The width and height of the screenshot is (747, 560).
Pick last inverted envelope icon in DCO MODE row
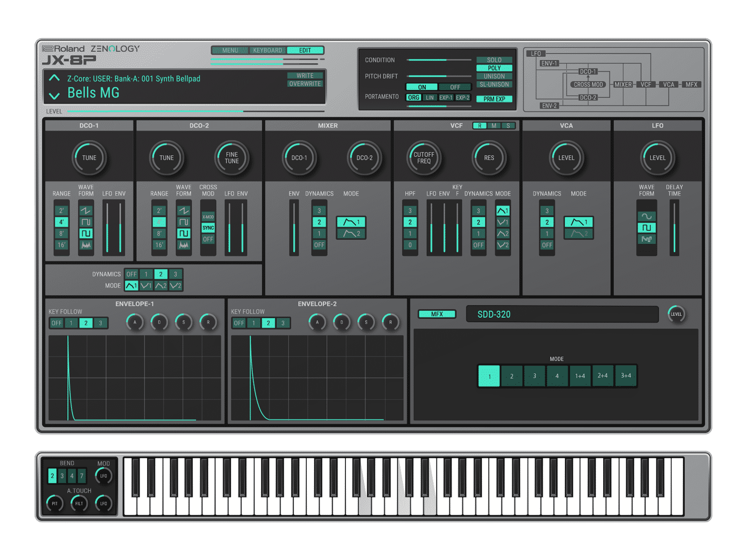[176, 286]
